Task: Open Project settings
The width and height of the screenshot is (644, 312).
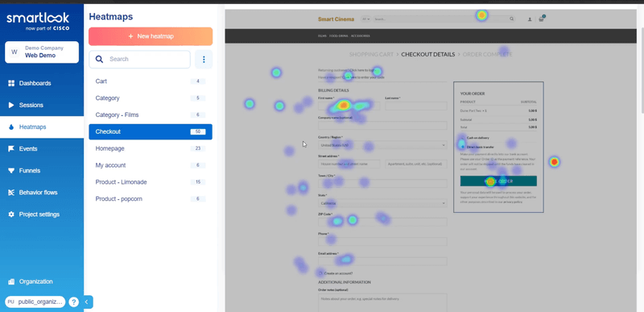Action: (x=42, y=214)
